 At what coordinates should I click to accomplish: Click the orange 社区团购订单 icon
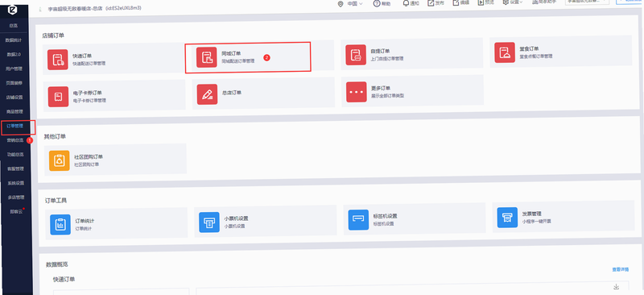60,160
